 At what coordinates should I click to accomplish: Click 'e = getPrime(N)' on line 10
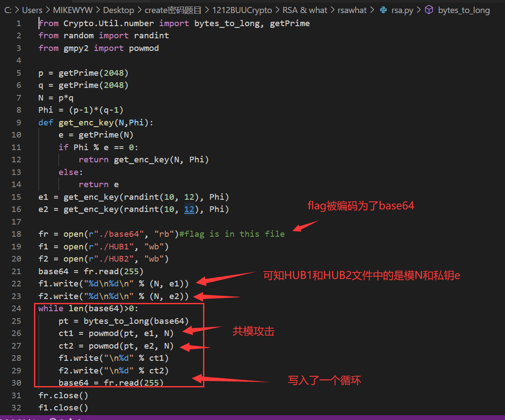tap(96, 135)
